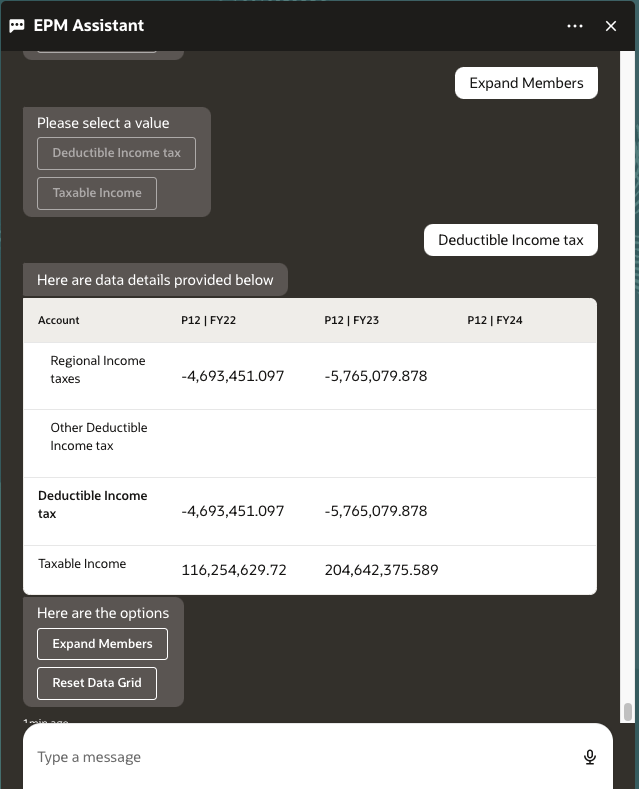
Task: Close the EPM Assistant panel
Action: click(611, 26)
